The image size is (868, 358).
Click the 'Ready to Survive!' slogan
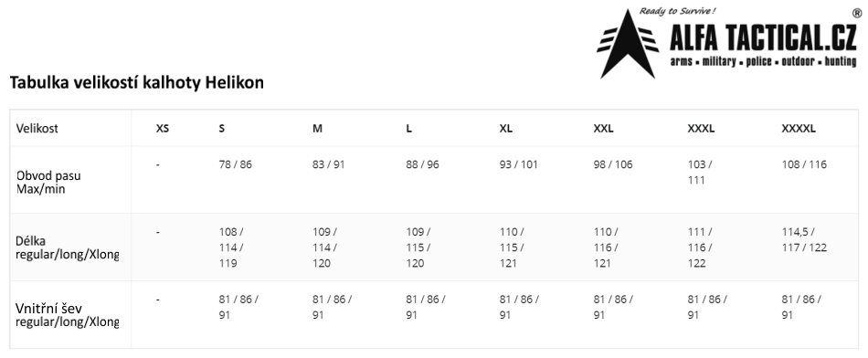coord(677,11)
